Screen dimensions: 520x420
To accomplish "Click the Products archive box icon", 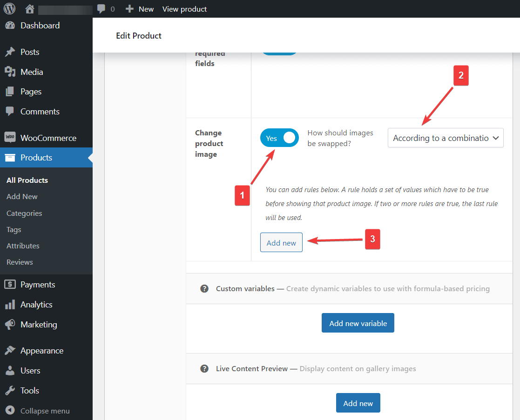I will [10, 158].
